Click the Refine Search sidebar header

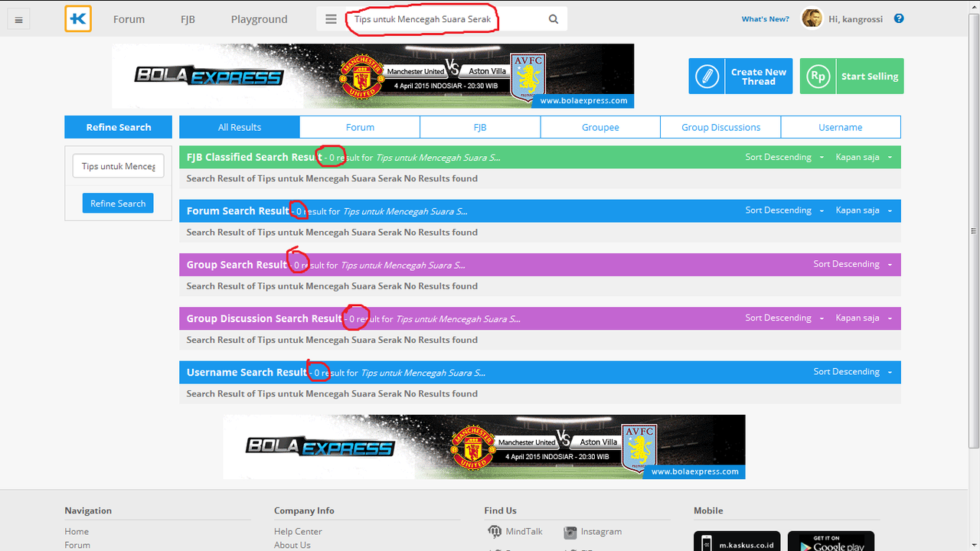point(118,127)
